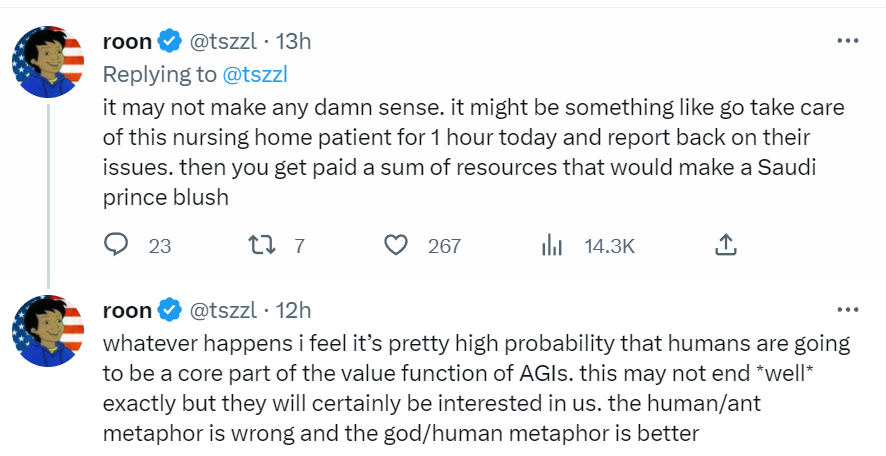Like the tweet with 267 likes
The width and height of the screenshot is (886, 456).
click(x=396, y=245)
